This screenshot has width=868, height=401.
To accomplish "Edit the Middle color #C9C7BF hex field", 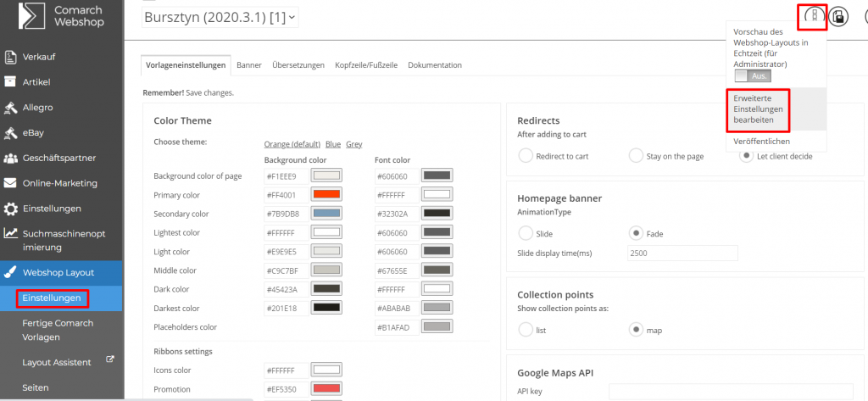I will tap(287, 270).
